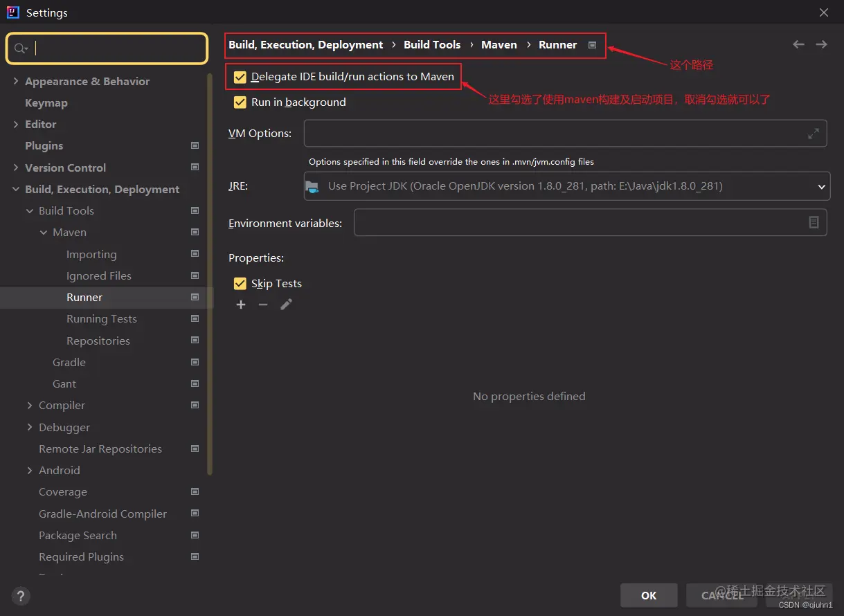Image resolution: width=844 pixels, height=616 pixels.
Task: Click project icon next to Remote Jar Repositories
Action: click(195, 449)
